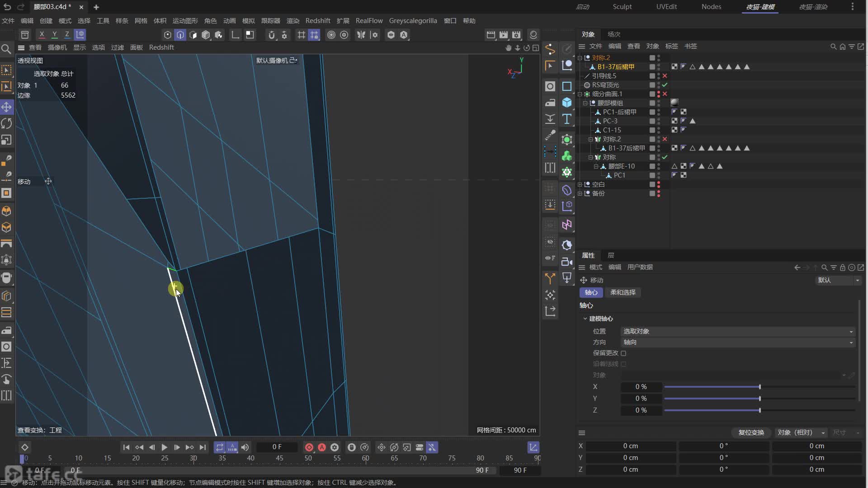Switch to points mode icon
This screenshot has height=488, width=868.
pos(168,35)
